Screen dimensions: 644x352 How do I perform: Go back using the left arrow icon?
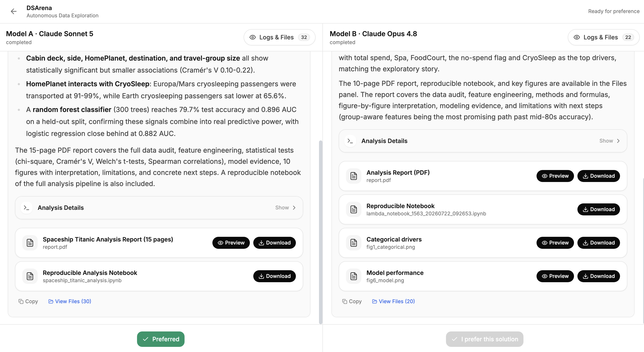coord(13,11)
